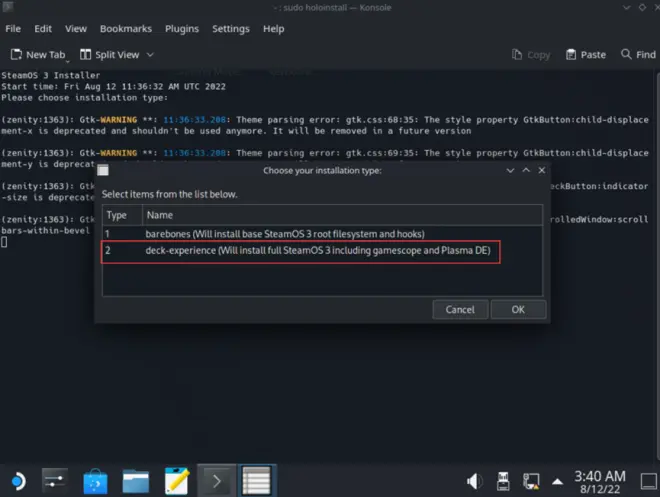Image resolution: width=660 pixels, height=497 pixels.
Task: Open the File menu in Konsole
Action: (13, 29)
